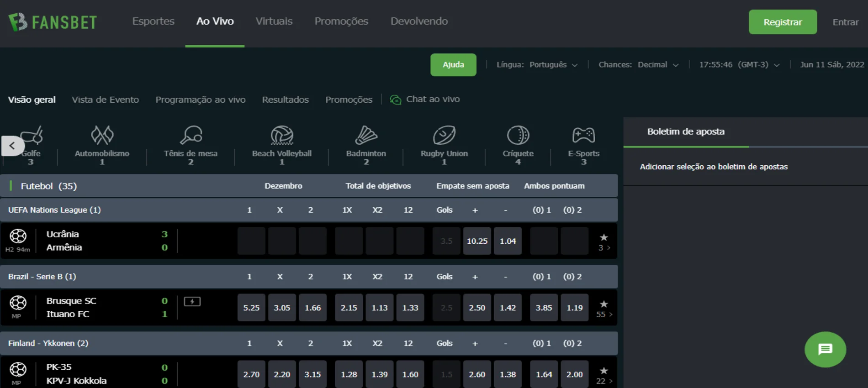Screen dimensions: 868x388
Task: Select 1X double chance 2.15 for Brusque
Action: point(349,308)
